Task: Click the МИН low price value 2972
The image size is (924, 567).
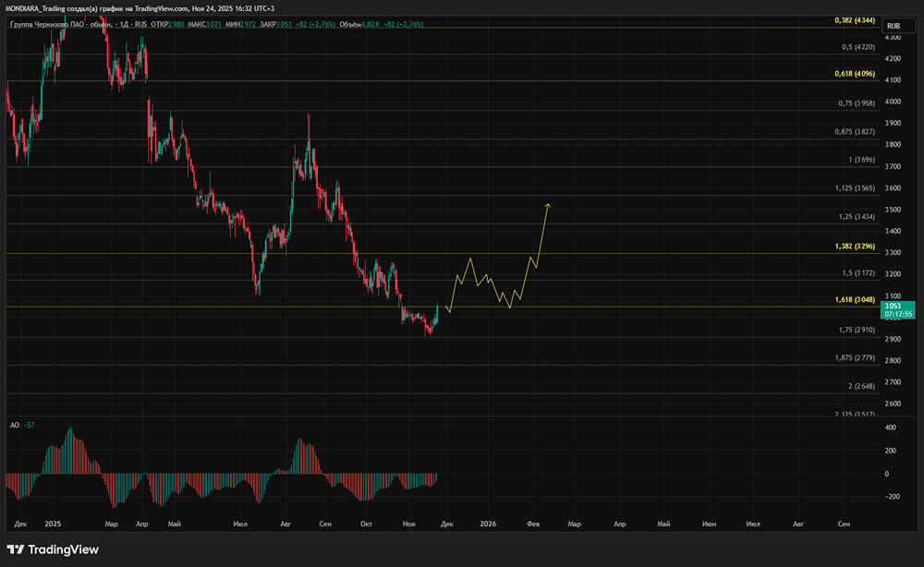Action: click(248, 24)
